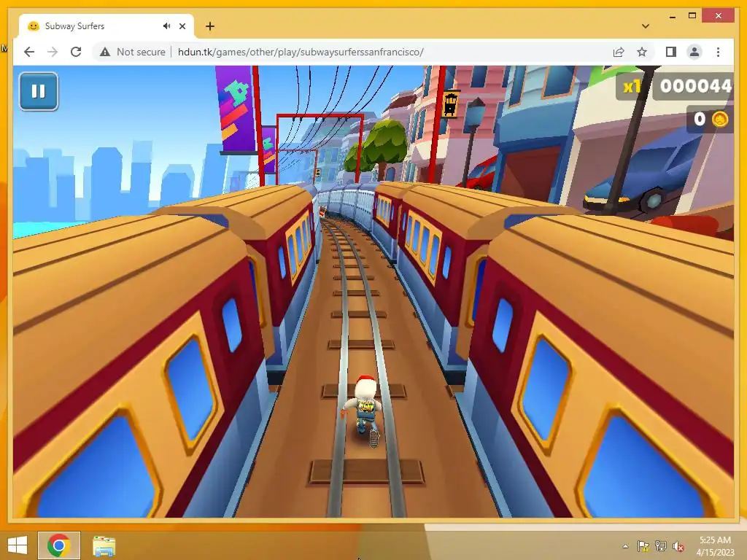Click the back navigation arrow

pyautogui.click(x=29, y=52)
